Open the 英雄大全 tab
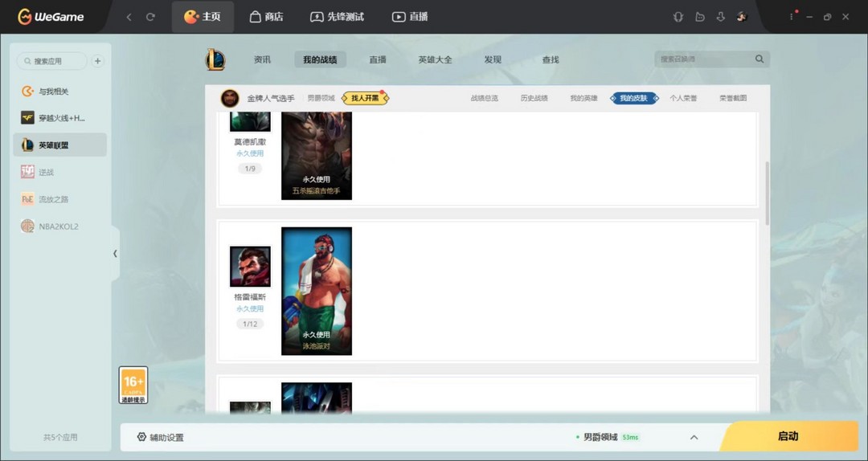868x461 pixels. pyautogui.click(x=435, y=59)
